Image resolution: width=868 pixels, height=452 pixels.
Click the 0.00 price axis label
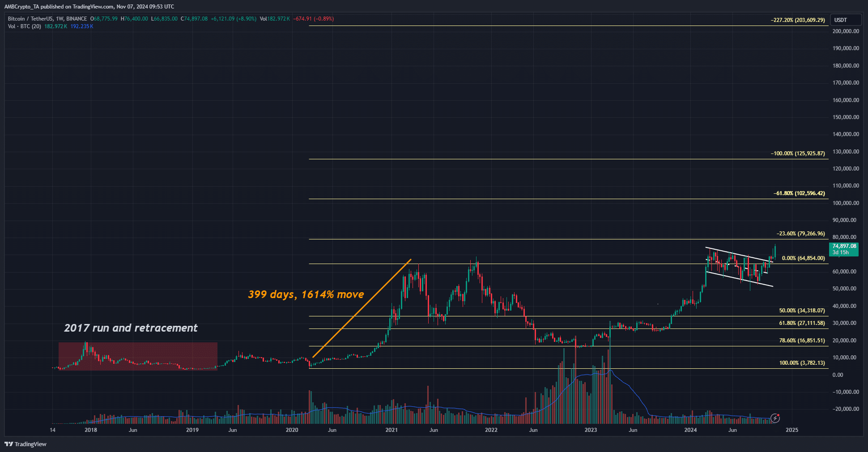(838, 375)
